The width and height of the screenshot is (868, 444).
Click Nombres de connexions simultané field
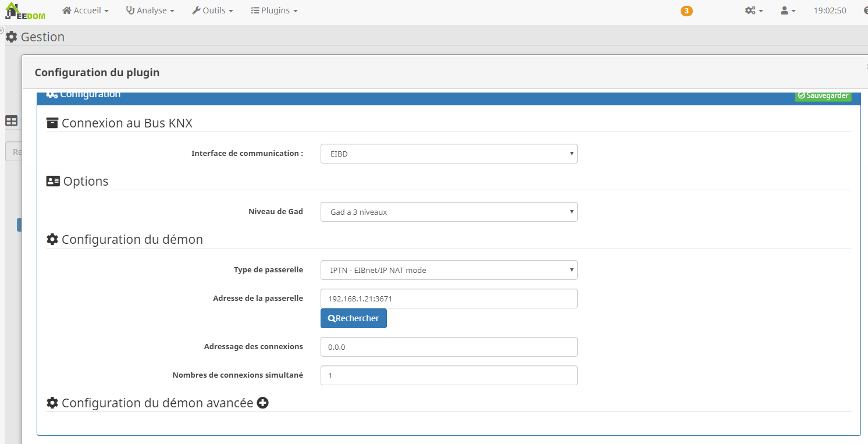[x=449, y=375]
